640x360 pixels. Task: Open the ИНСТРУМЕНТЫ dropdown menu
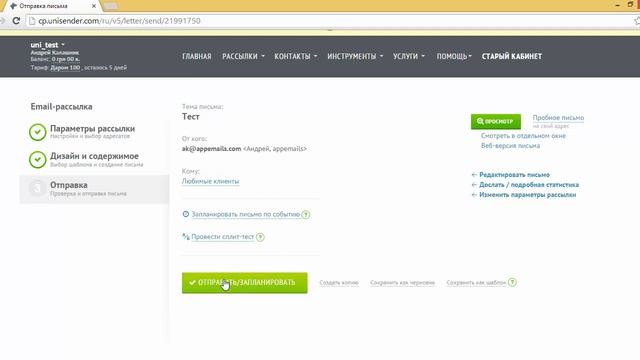(355, 56)
